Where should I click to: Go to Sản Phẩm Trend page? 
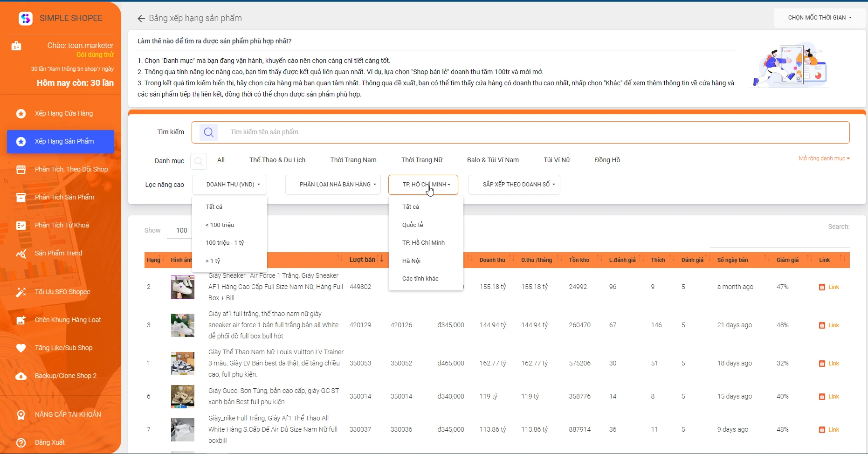pyautogui.click(x=61, y=253)
